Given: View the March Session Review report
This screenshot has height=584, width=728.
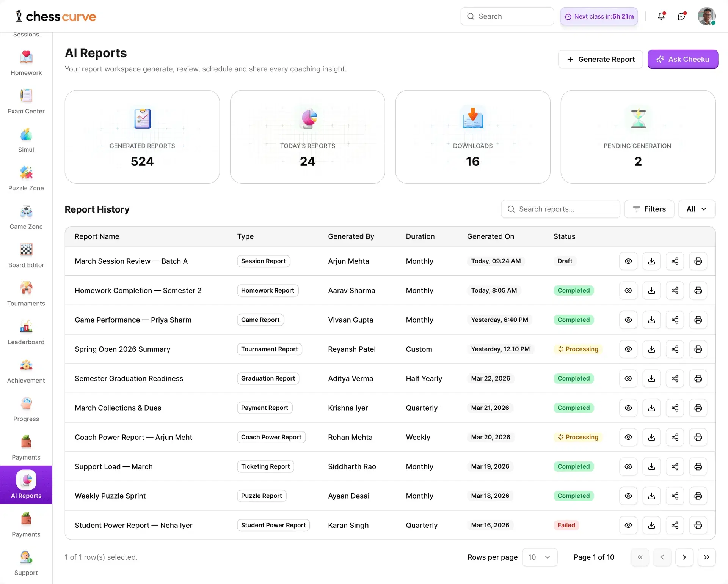Looking at the screenshot, I should point(628,261).
